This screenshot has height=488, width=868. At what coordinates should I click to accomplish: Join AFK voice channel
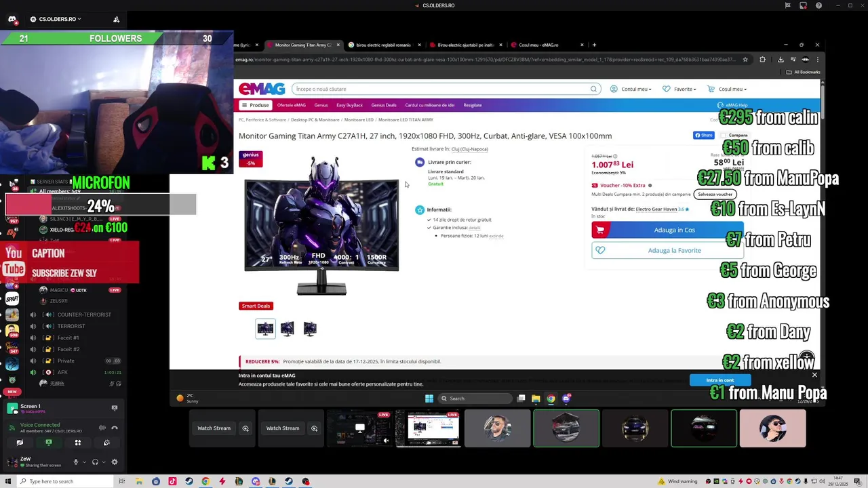(x=75, y=372)
